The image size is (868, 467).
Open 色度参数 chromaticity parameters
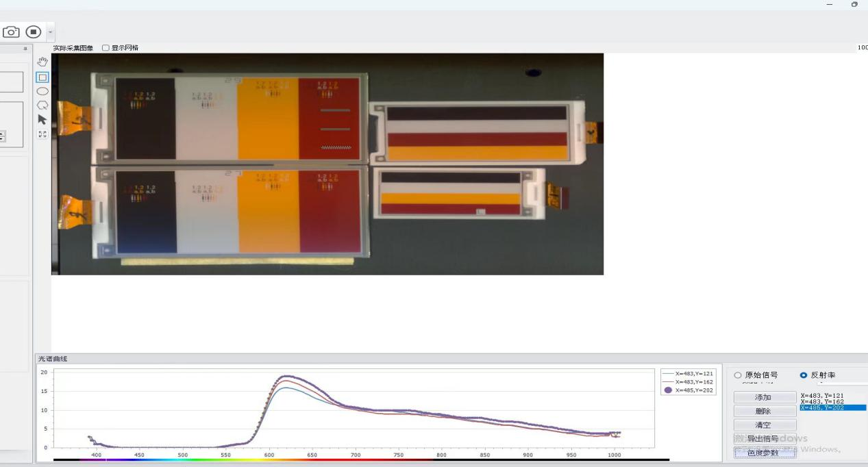point(764,453)
